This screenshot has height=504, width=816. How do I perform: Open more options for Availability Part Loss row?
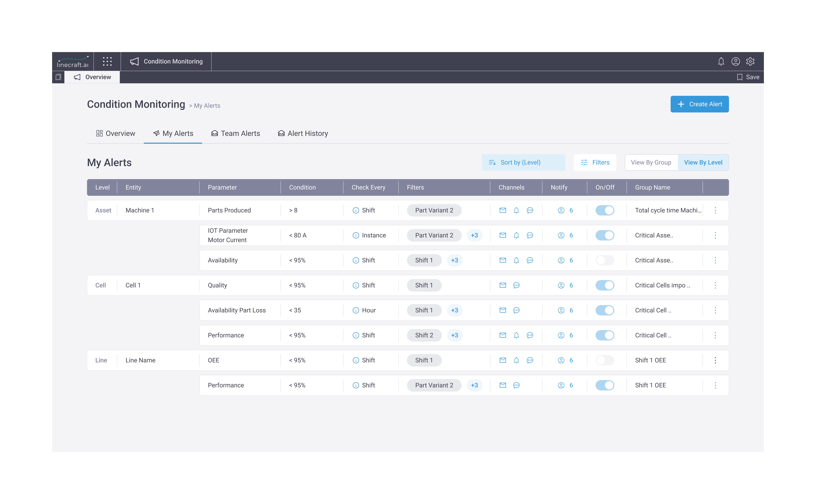pyautogui.click(x=715, y=310)
